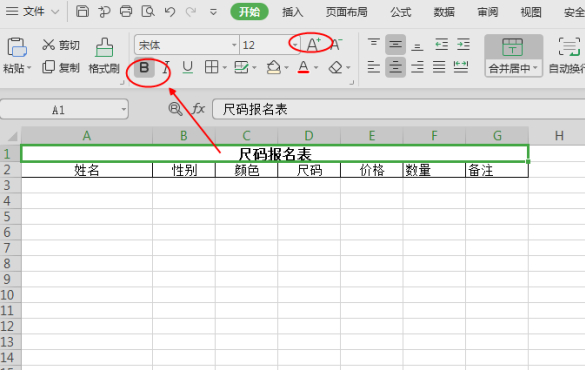The height and width of the screenshot is (370, 585).
Task: Click the export-to-PDF icon beside Save
Action: tap(104, 12)
